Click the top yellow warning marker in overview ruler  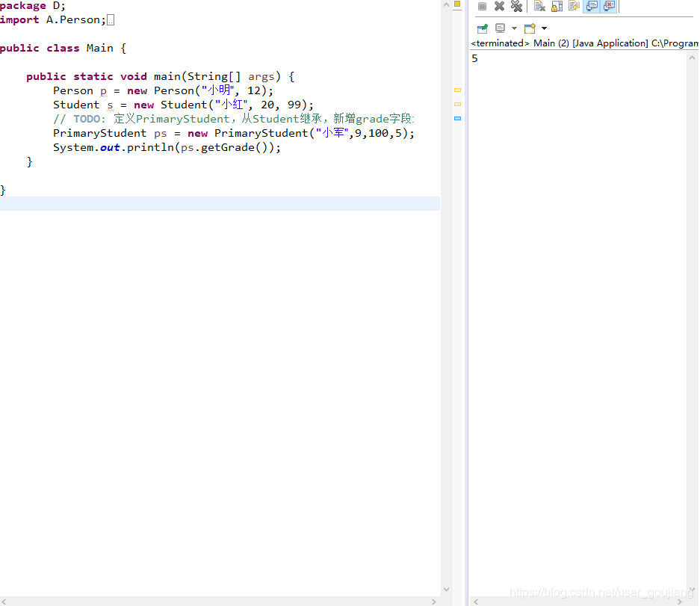click(457, 4)
